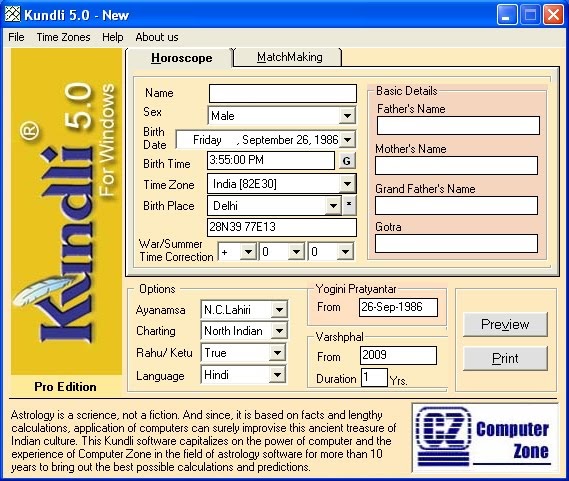Click the Gotra input field

[457, 243]
